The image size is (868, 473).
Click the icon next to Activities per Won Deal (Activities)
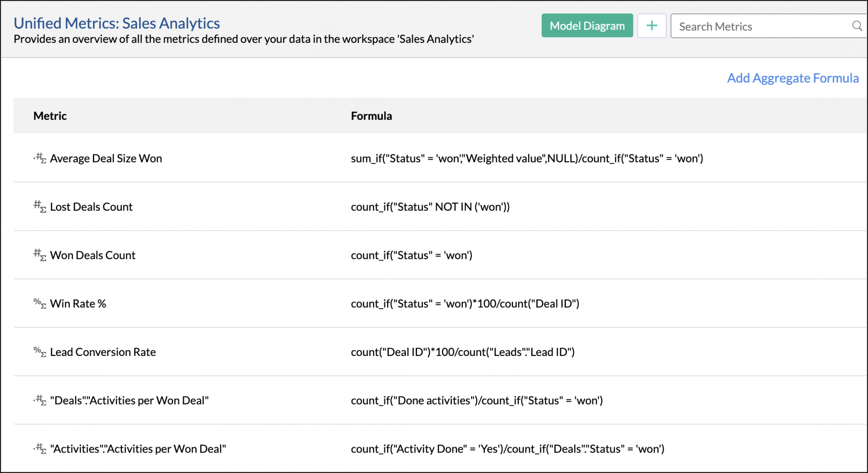[39, 449]
